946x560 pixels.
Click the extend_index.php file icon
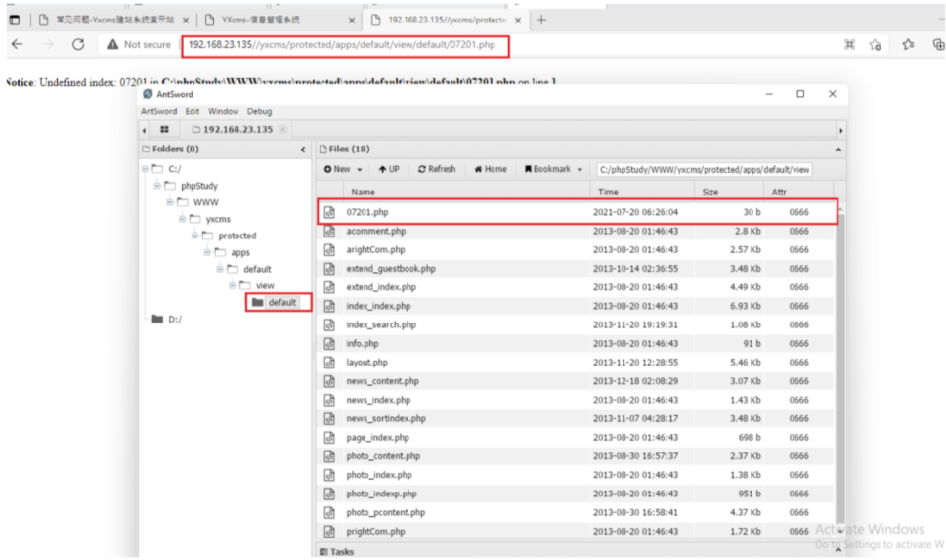[x=329, y=287]
